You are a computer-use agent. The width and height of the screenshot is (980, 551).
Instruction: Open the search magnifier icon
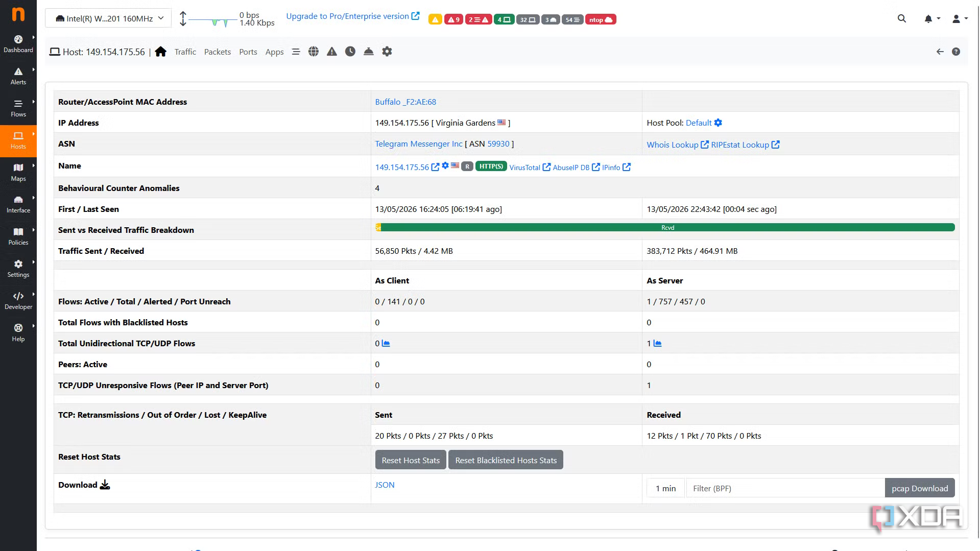[x=902, y=19]
